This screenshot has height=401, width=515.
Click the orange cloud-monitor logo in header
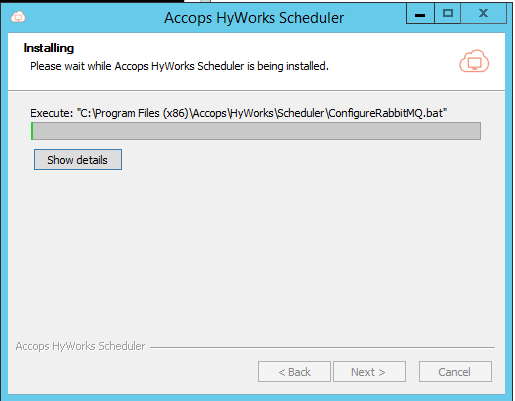click(x=474, y=61)
